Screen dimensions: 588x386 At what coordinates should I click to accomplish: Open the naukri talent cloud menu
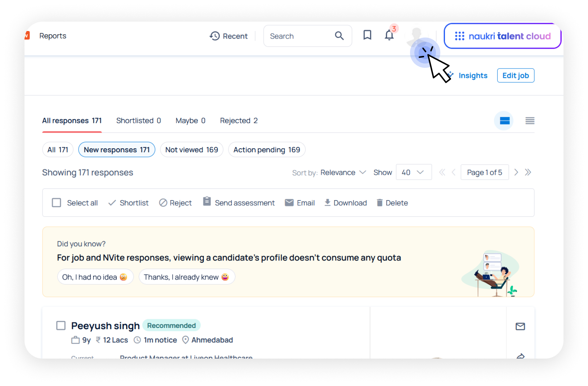tap(502, 36)
